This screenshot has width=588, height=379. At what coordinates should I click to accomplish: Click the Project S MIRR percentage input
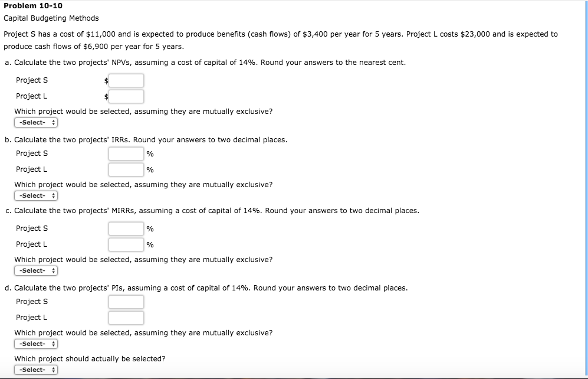tap(126, 228)
